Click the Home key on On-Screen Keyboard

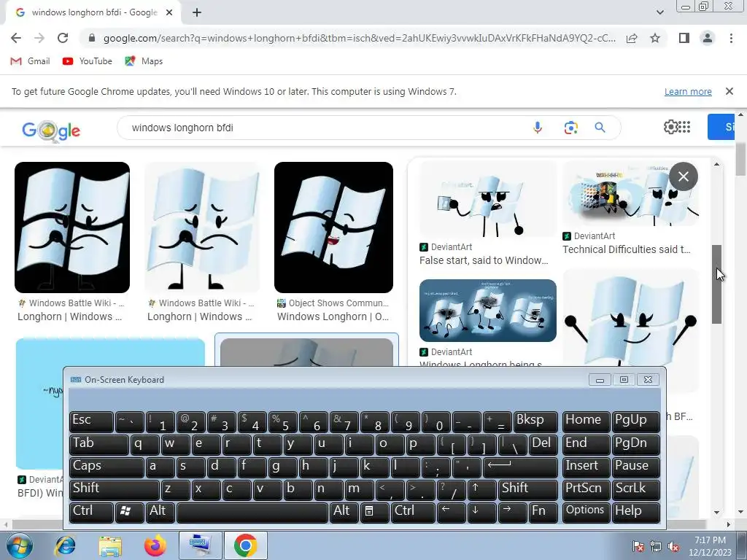coord(586,421)
